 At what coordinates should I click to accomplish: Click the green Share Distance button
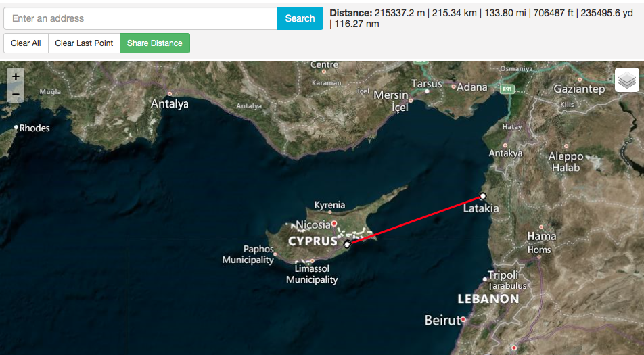point(154,43)
